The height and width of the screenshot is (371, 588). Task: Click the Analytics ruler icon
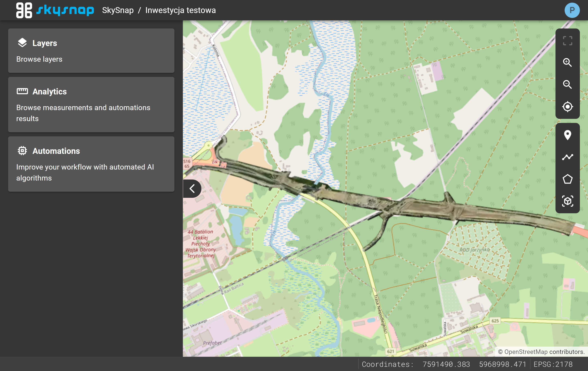click(22, 91)
